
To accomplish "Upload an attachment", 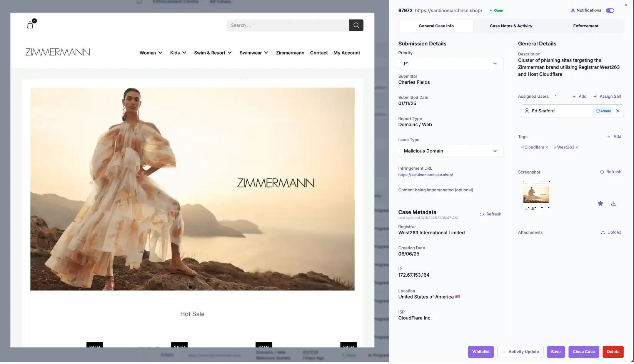I will 611,233.
